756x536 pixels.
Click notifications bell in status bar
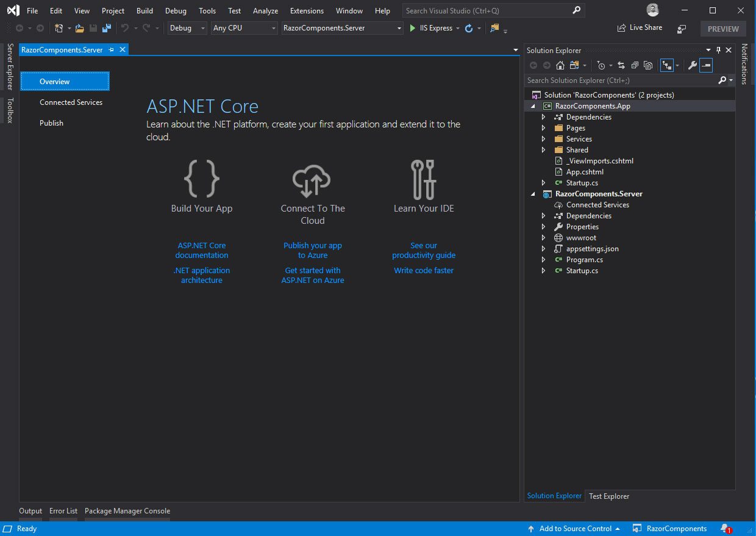[x=726, y=529]
